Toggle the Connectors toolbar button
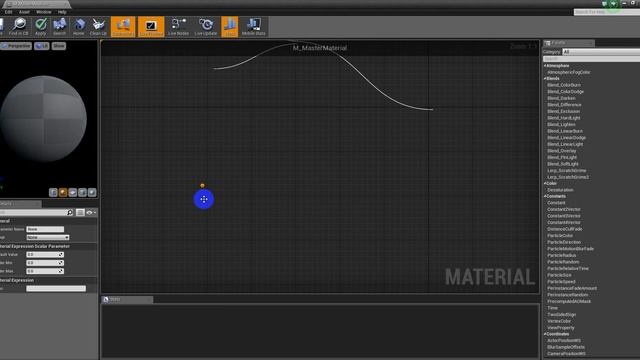 123,27
